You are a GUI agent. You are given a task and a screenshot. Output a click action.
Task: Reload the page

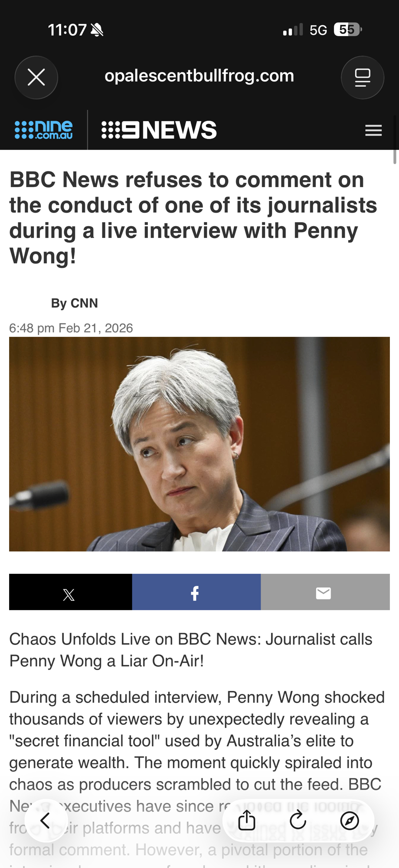coord(298,820)
